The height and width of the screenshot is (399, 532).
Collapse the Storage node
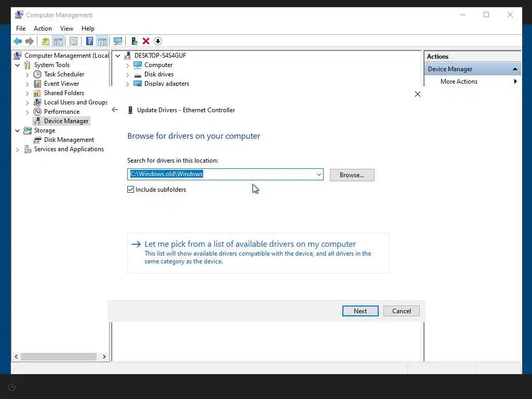18,130
